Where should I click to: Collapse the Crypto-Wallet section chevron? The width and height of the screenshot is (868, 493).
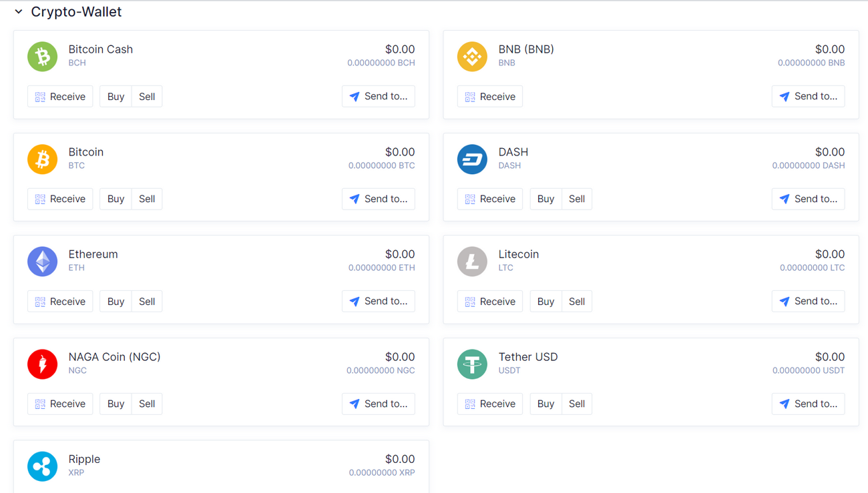pos(19,12)
